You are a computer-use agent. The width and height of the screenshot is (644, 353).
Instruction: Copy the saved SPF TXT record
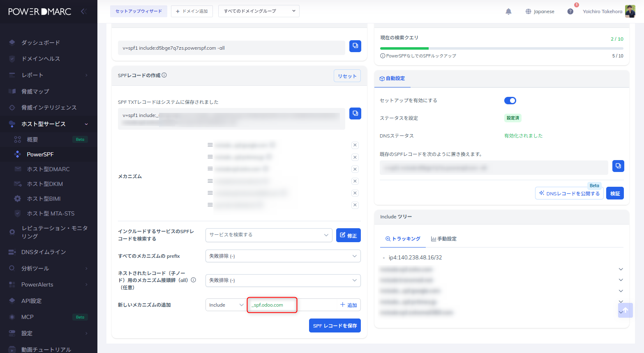click(x=355, y=113)
